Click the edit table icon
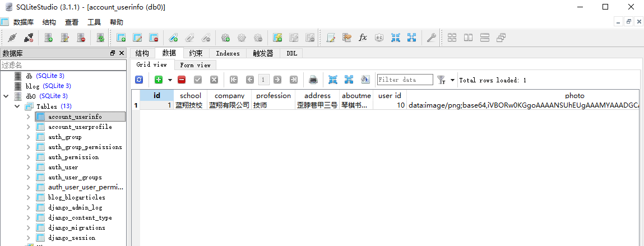The width and height of the screenshot is (644, 246). point(137,38)
